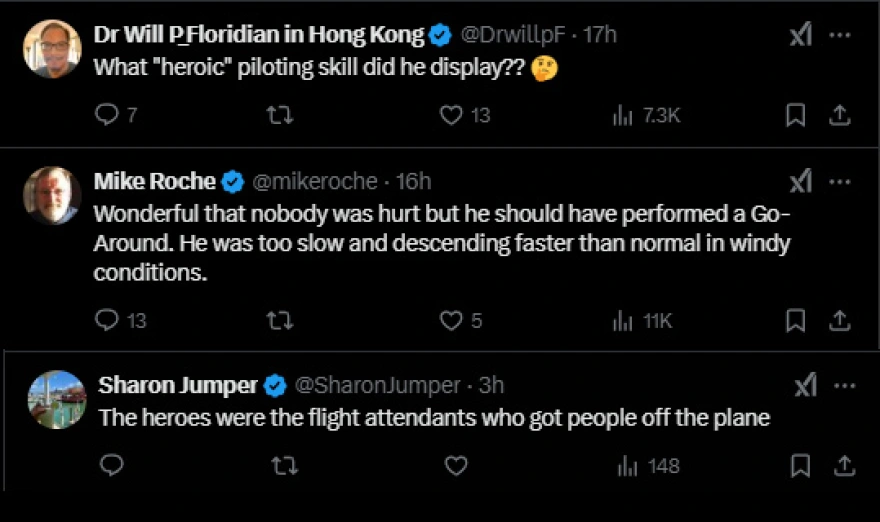
Task: Like Dr Will's "heroic" piloting tweet
Action: point(452,115)
